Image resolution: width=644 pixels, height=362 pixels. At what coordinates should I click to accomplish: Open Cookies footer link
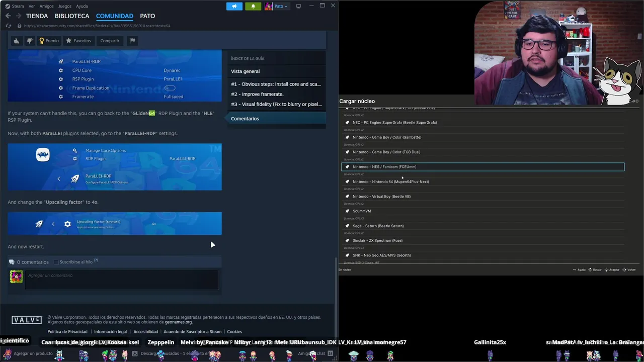pyautogui.click(x=234, y=332)
